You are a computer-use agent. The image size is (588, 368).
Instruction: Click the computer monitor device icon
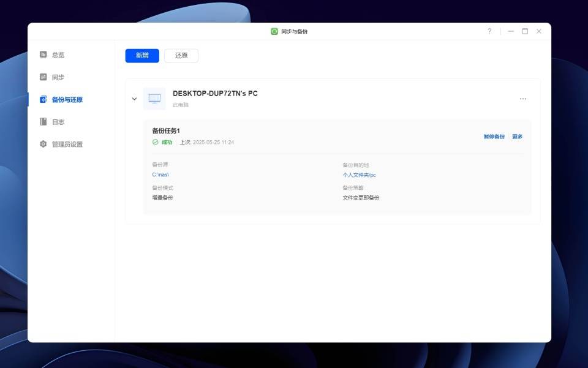[x=154, y=99]
